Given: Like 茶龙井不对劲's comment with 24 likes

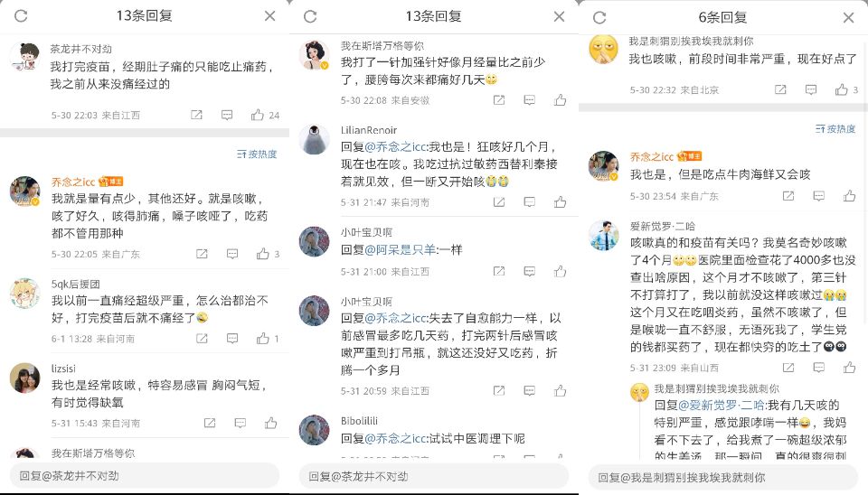Looking at the screenshot, I should [x=258, y=115].
